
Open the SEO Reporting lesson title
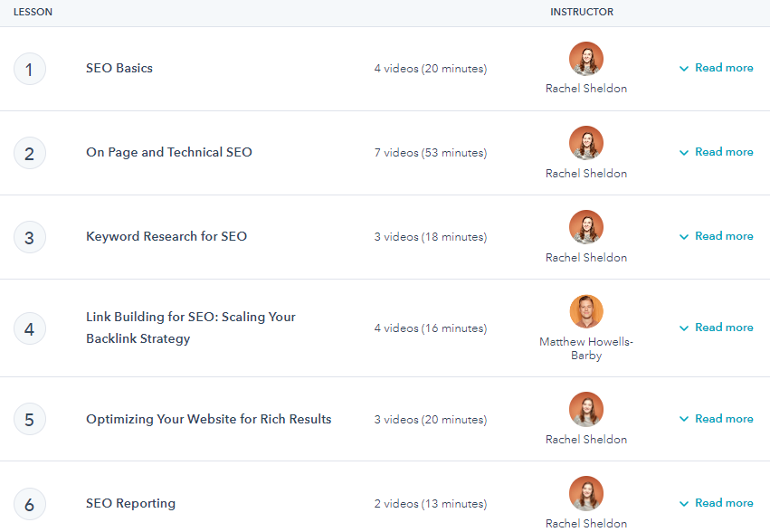coord(130,503)
